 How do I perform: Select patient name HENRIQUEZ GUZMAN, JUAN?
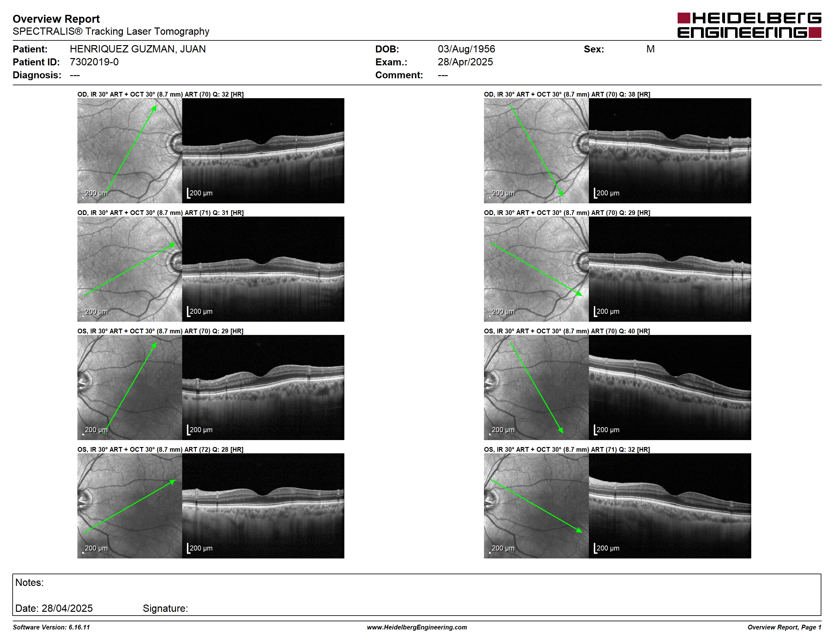click(x=137, y=49)
